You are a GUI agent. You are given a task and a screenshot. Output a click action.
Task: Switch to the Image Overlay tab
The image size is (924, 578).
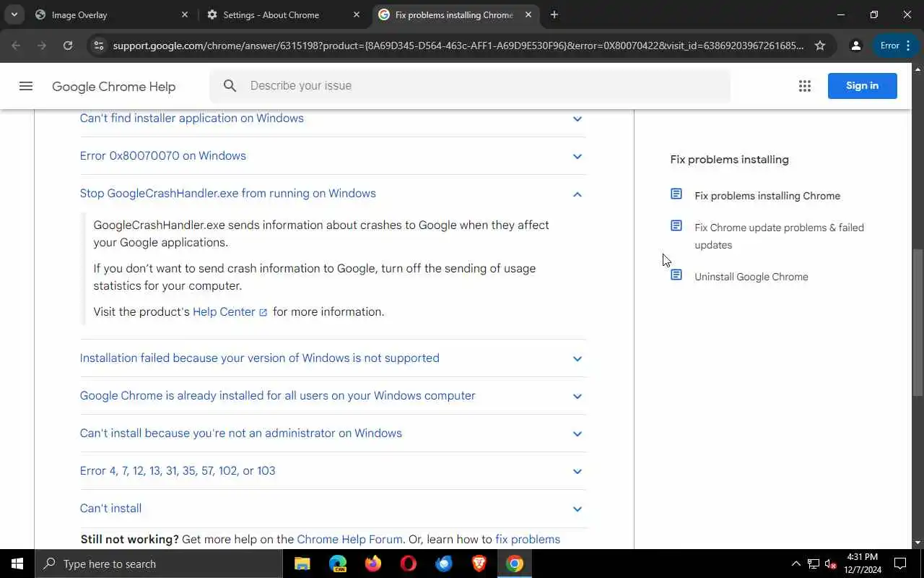pyautogui.click(x=110, y=14)
